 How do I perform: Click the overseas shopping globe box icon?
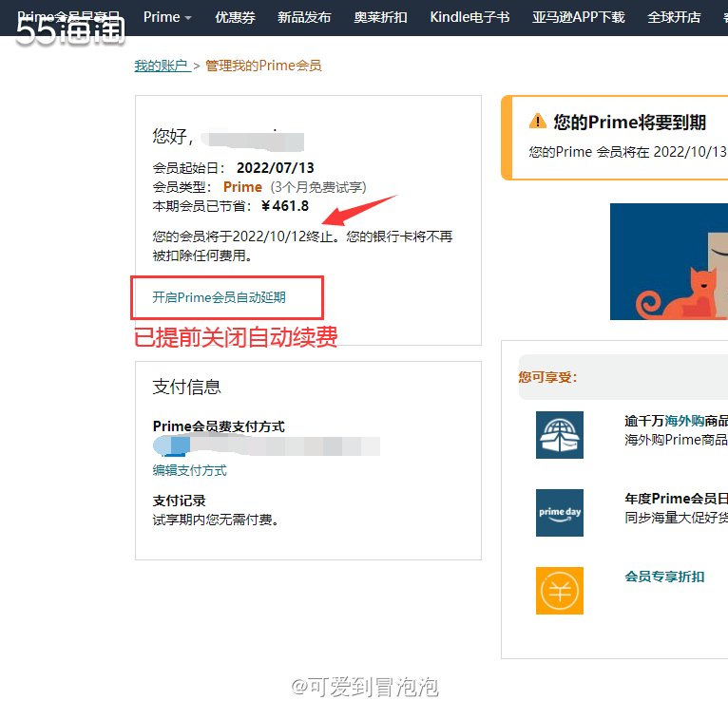pyautogui.click(x=560, y=435)
